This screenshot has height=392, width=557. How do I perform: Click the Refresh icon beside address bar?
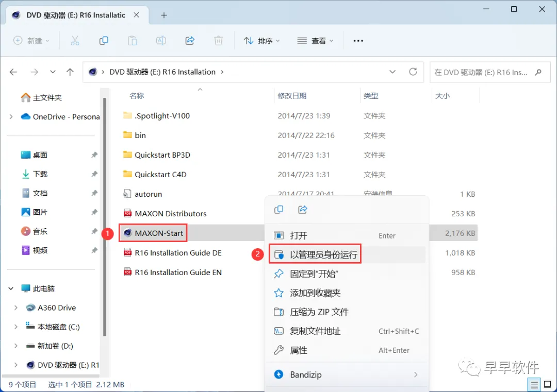point(413,72)
